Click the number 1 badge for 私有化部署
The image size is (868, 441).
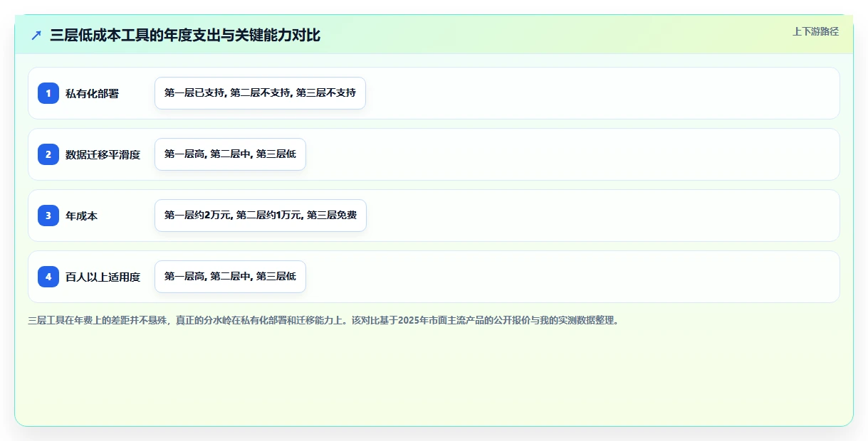48,93
